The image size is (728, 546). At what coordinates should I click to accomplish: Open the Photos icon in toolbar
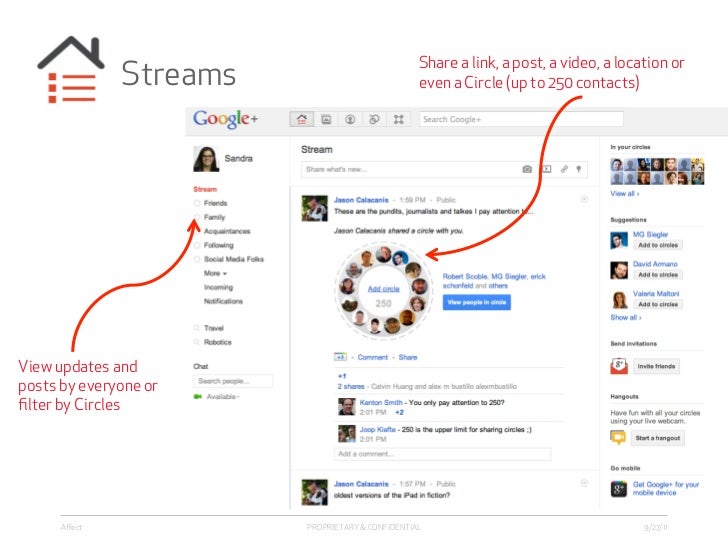[326, 119]
